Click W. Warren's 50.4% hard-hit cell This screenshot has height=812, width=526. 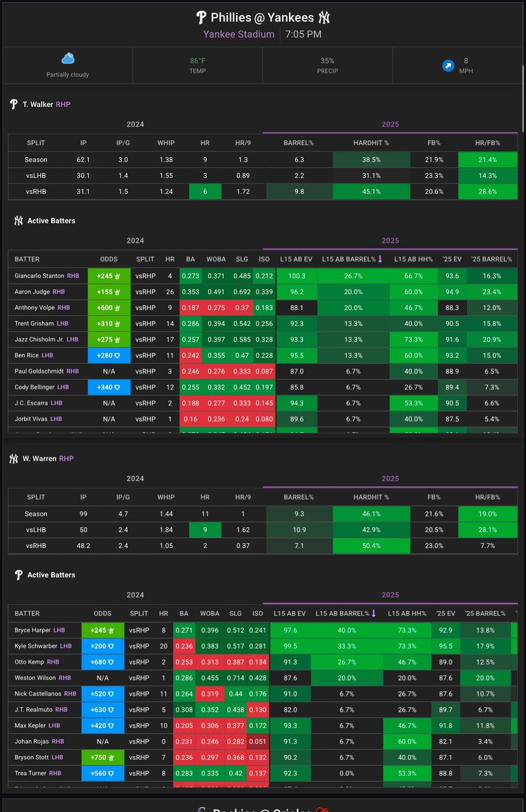(371, 545)
